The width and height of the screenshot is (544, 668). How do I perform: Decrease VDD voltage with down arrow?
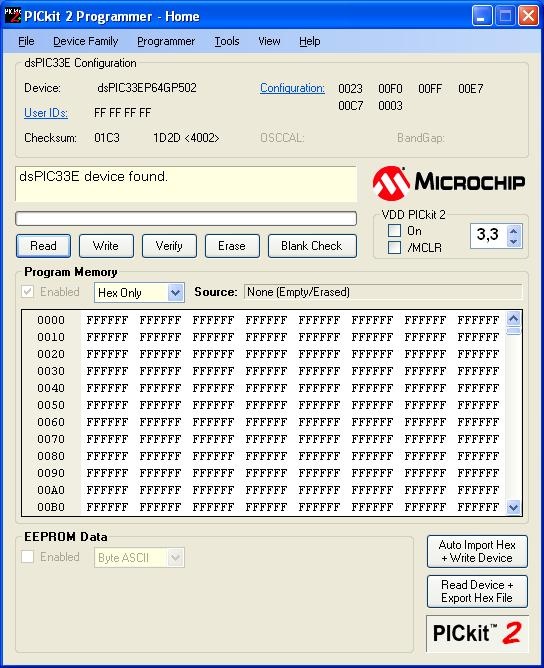click(x=513, y=242)
